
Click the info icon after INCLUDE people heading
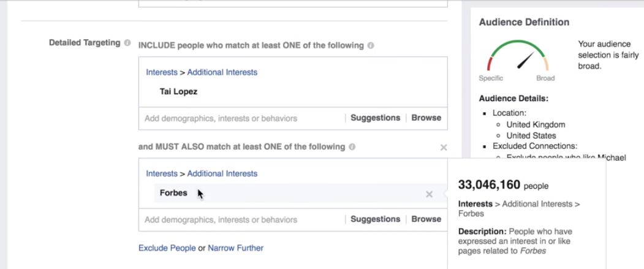point(371,45)
